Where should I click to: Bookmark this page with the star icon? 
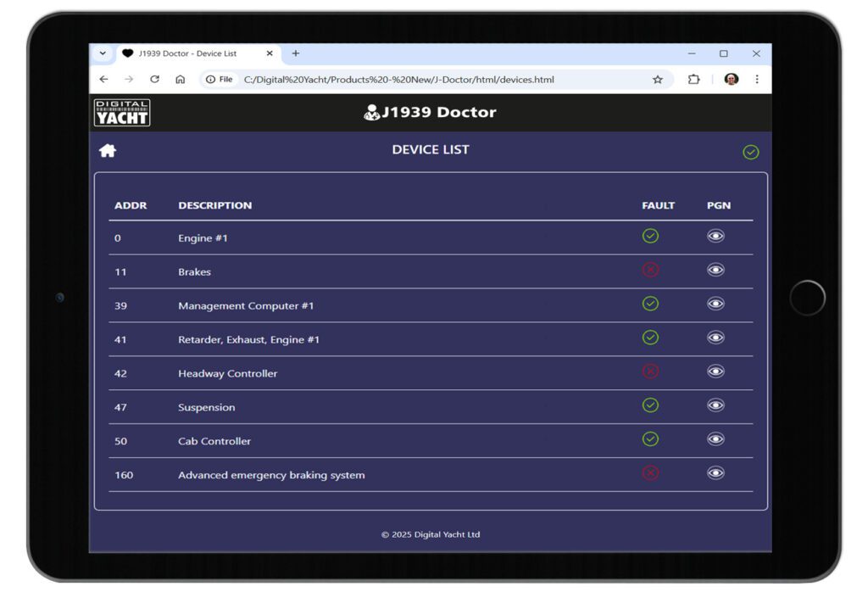[657, 80]
